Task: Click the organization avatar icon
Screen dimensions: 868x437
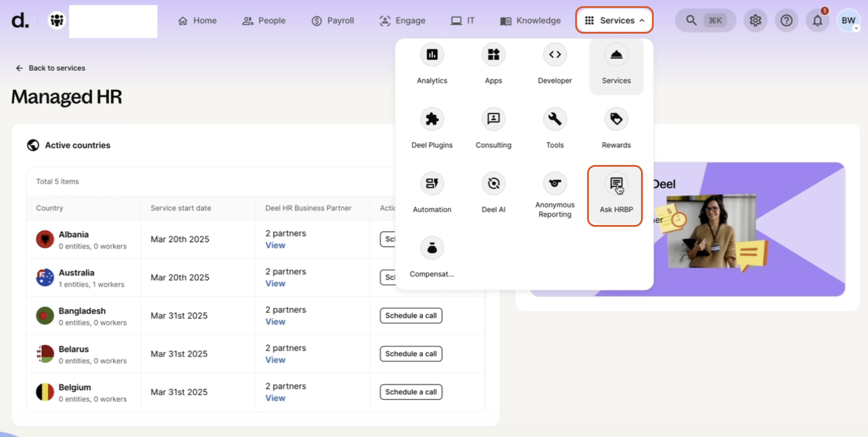Action: 57,20
